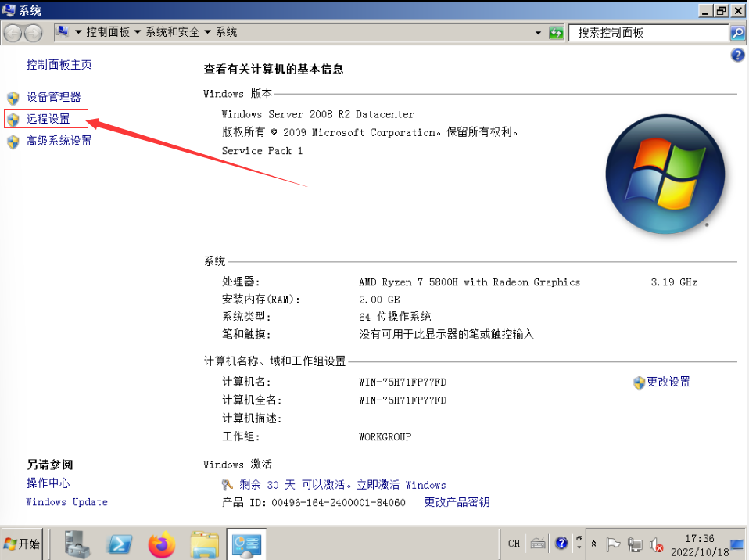This screenshot has width=749, height=560.
Task: Show hidden tray icons arrow
Action: coord(593,544)
